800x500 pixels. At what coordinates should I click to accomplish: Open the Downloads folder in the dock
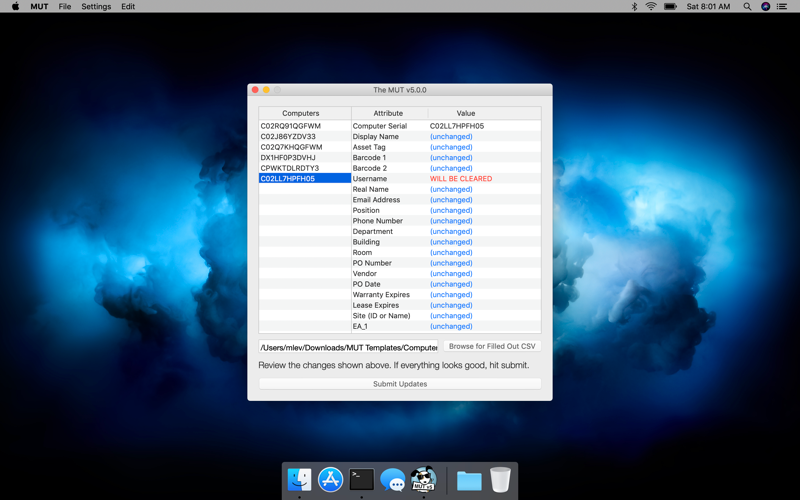(469, 480)
